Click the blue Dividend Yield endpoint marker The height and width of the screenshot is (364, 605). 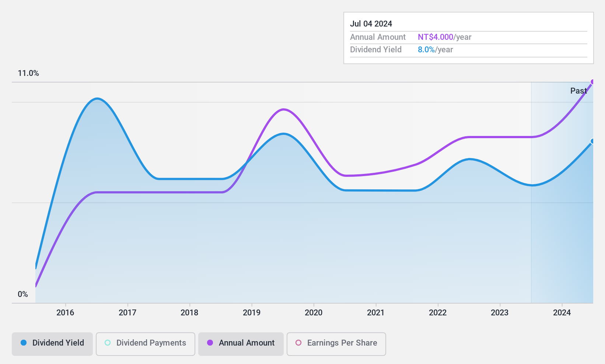click(x=592, y=141)
